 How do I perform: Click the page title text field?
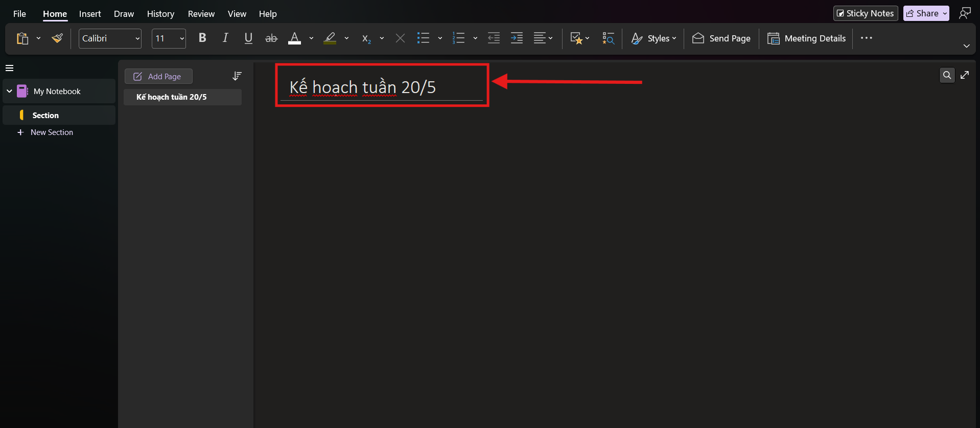click(381, 87)
